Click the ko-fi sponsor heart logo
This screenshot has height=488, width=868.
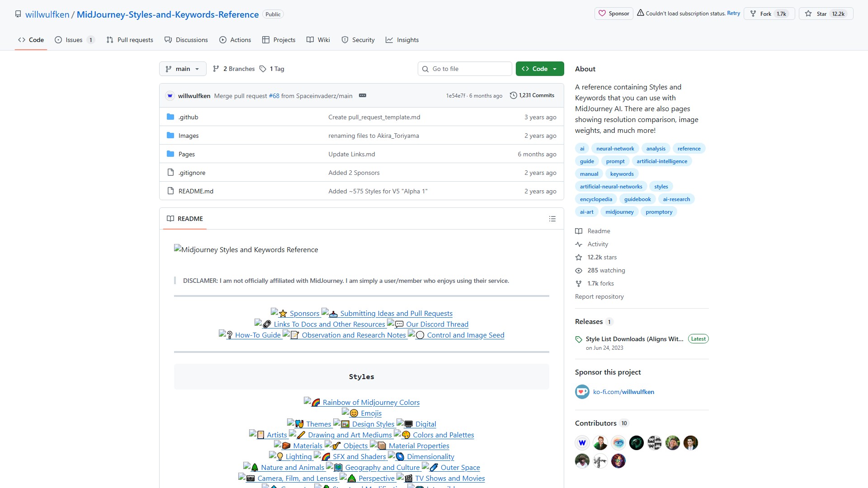click(582, 392)
